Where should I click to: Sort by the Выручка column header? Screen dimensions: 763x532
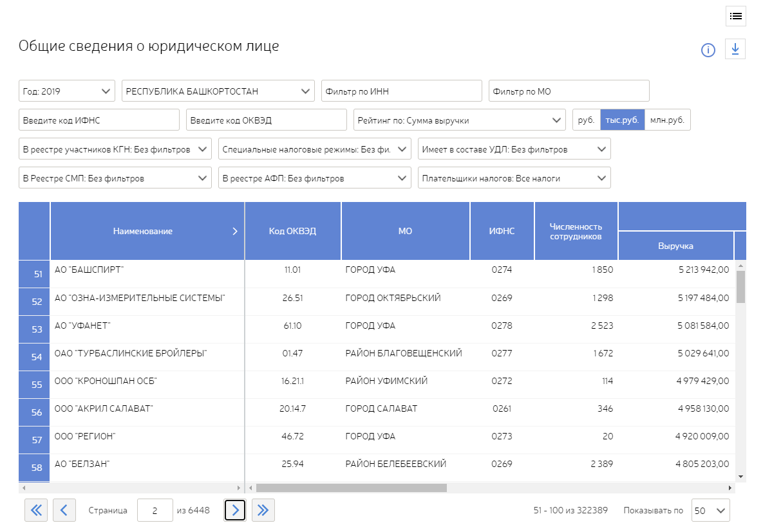[x=675, y=246]
